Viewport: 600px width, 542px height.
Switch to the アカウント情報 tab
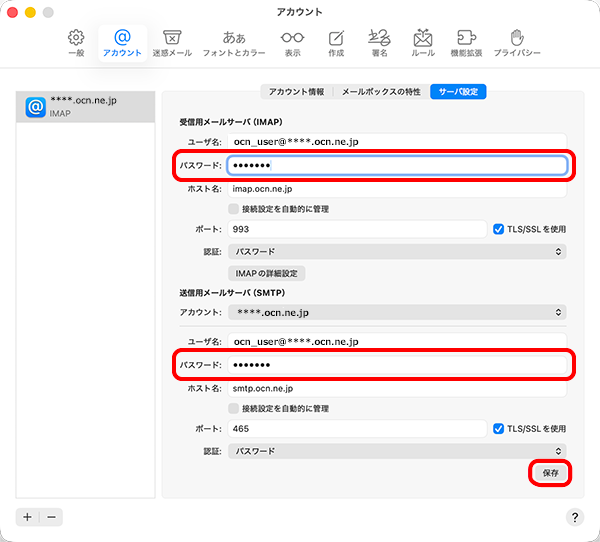[x=295, y=92]
